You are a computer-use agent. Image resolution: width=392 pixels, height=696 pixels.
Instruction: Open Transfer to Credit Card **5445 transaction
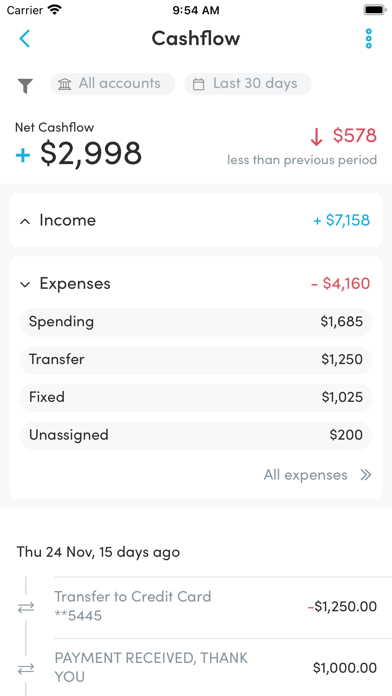(223, 607)
